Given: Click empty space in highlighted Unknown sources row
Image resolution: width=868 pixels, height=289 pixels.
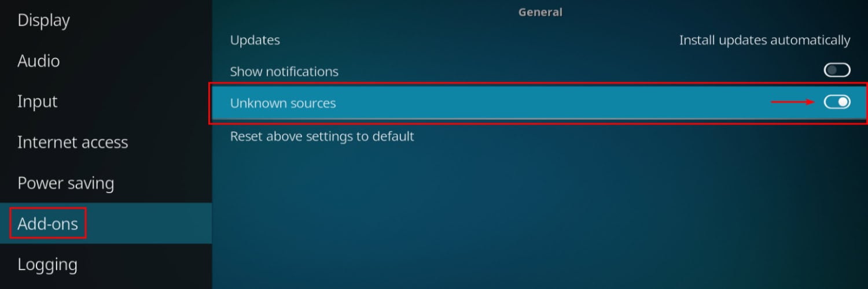Looking at the screenshot, I should pyautogui.click(x=550, y=103).
